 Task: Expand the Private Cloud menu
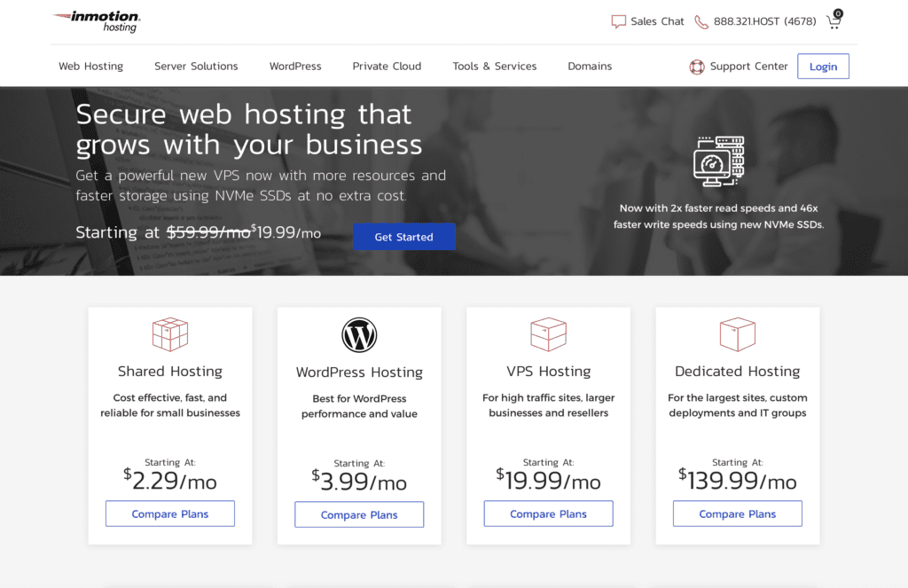point(387,67)
